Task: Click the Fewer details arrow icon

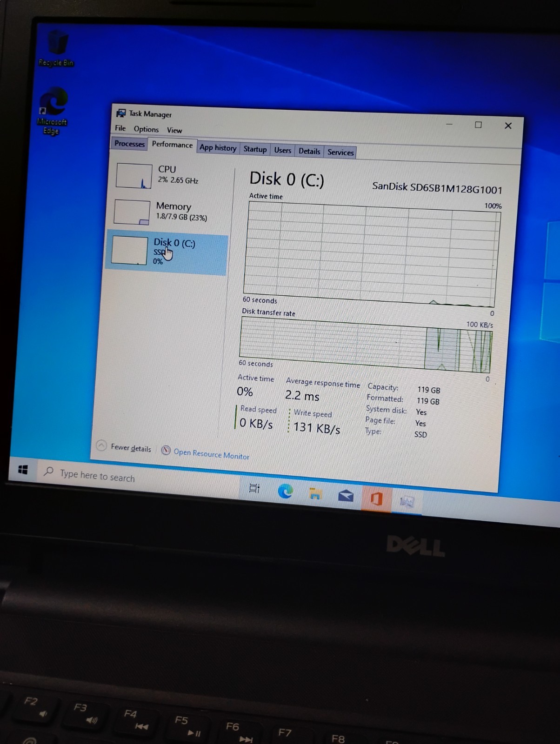Action: pyautogui.click(x=101, y=445)
